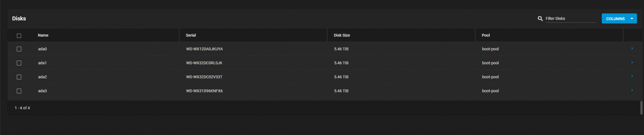This screenshot has height=135, width=644.
Task: Expand the ada0 row details chevron
Action: click(632, 49)
